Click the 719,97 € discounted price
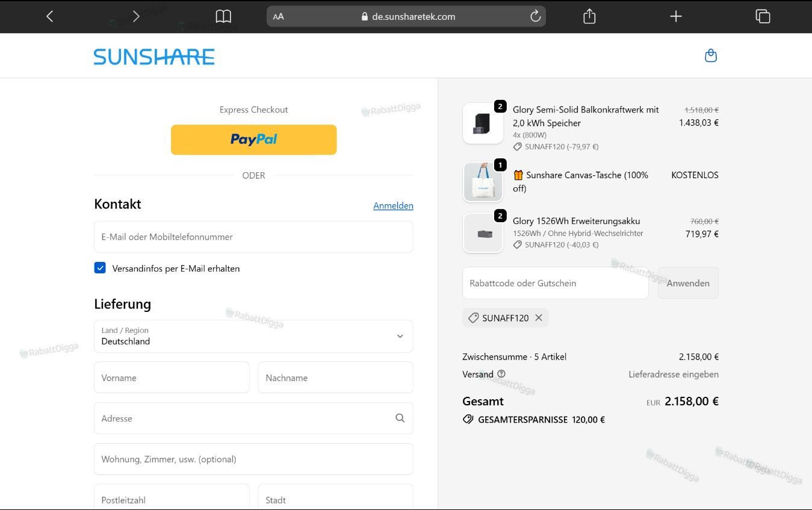This screenshot has width=812, height=510. coord(702,234)
